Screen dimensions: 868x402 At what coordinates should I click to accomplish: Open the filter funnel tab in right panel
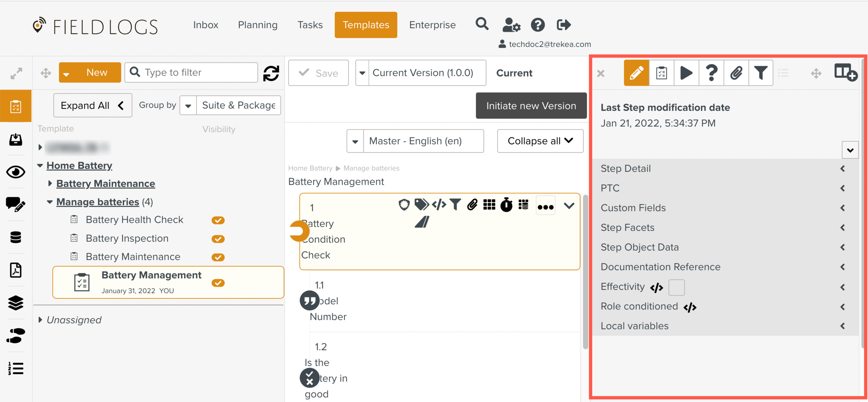(x=760, y=73)
